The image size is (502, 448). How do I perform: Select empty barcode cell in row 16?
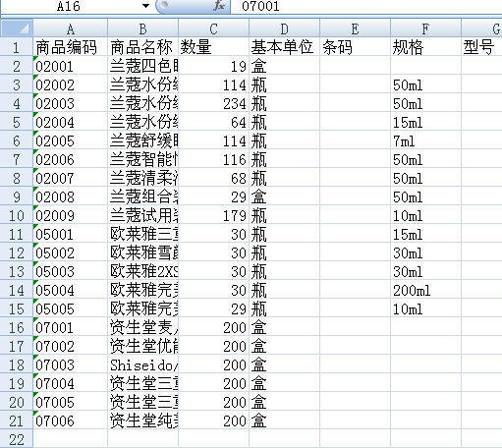click(356, 327)
